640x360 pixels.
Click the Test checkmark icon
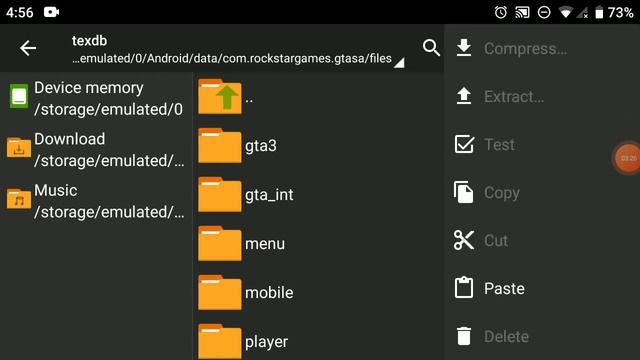pyautogui.click(x=464, y=144)
